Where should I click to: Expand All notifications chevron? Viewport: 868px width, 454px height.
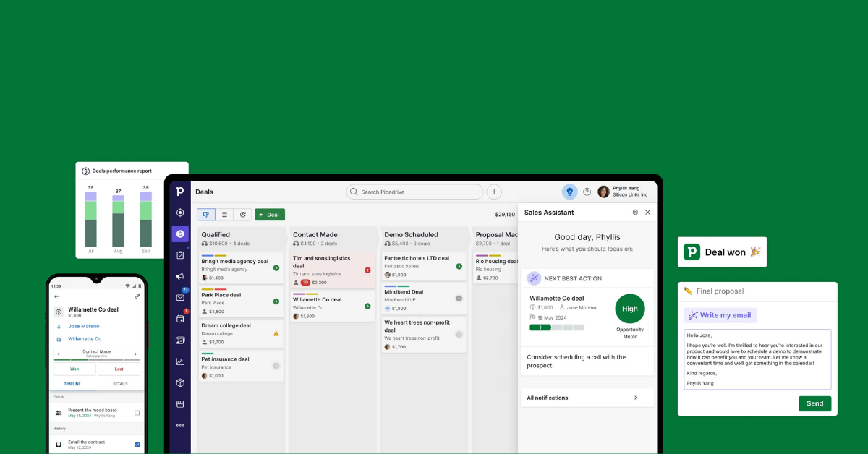[x=636, y=398]
